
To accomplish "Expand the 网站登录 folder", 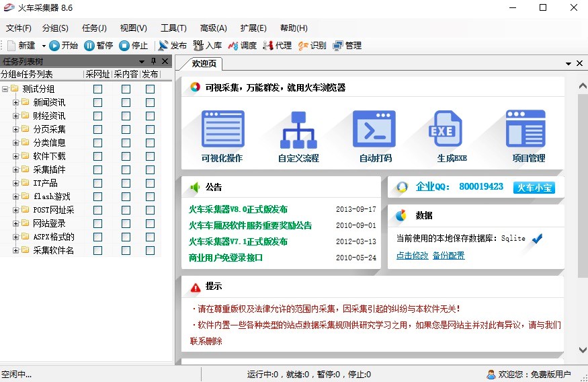I will click(15, 224).
